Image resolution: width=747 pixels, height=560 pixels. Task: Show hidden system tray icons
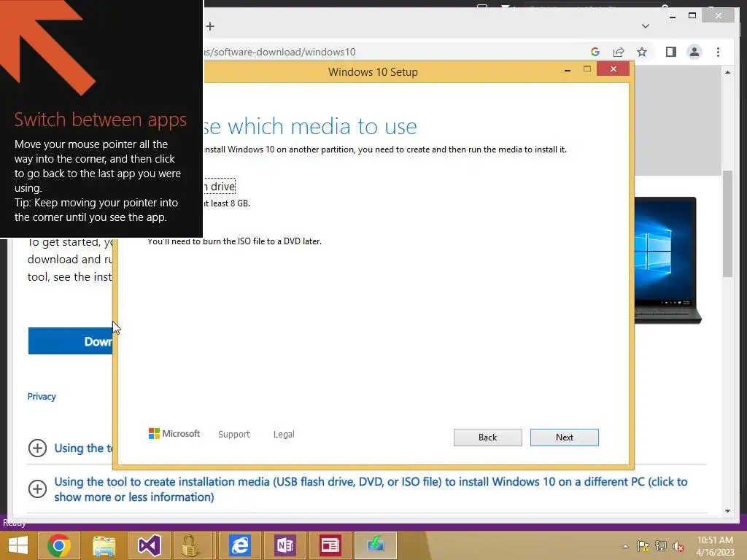point(625,546)
